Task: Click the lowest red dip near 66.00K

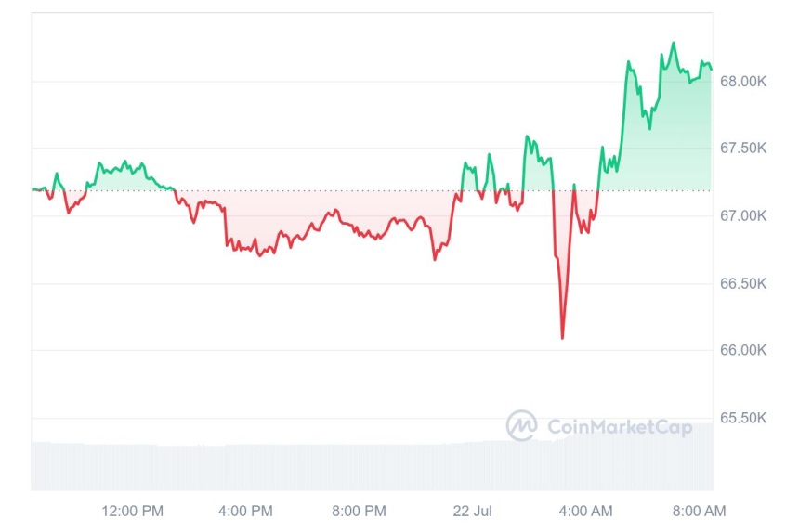Action: tap(563, 337)
